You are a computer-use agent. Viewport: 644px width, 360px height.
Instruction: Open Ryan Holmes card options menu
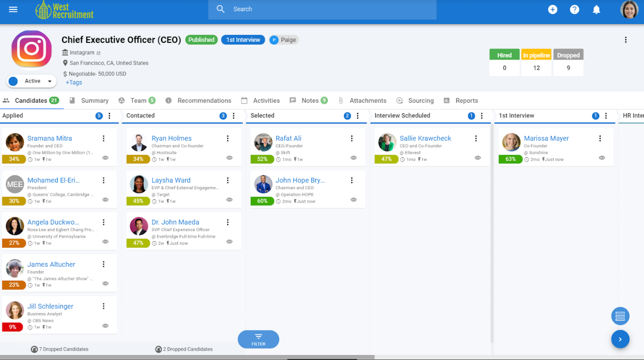(228, 139)
